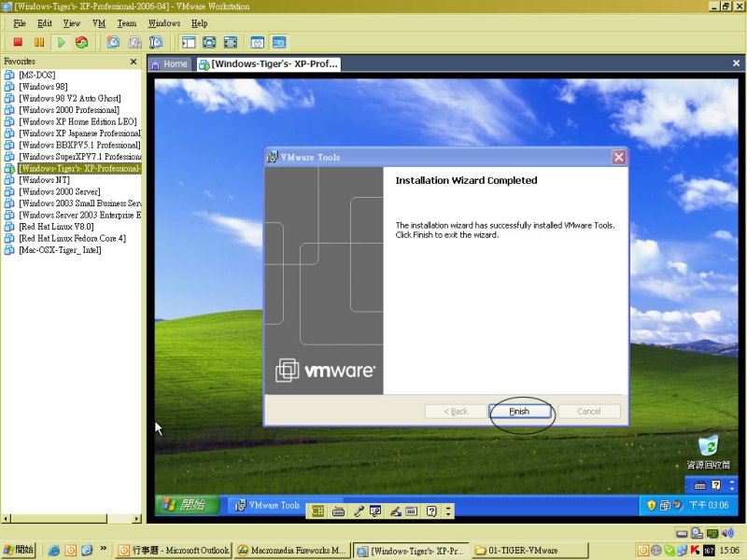Switch to Microsoft Outlook taskbar button
Image resolution: width=747 pixels, height=560 pixels.
point(174,551)
